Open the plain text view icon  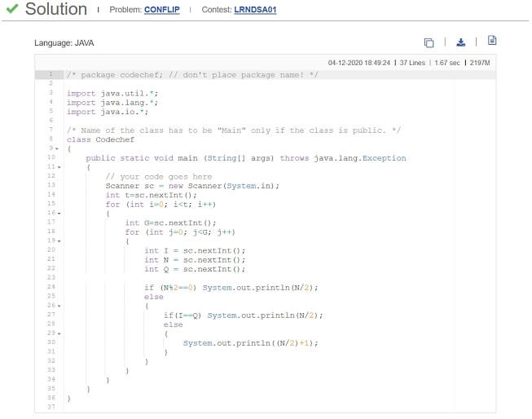click(492, 41)
